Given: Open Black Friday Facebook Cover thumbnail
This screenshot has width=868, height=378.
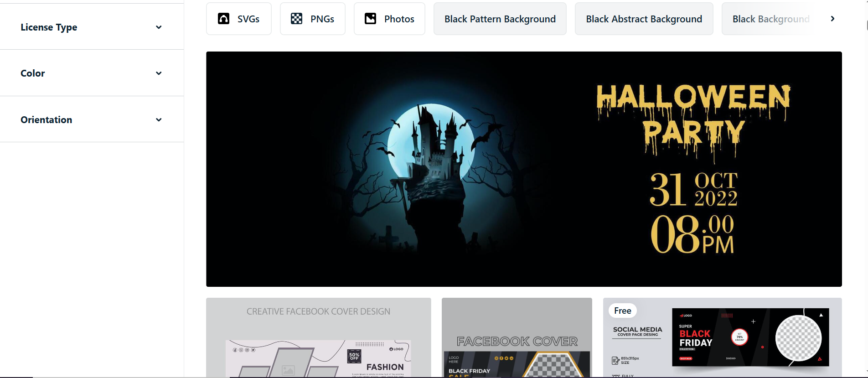Looking at the screenshot, I should point(517,337).
